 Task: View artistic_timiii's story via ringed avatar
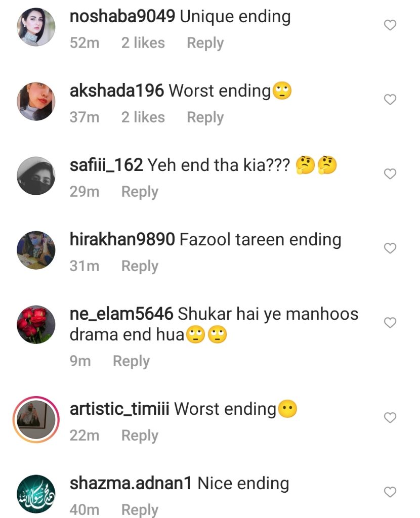(36, 419)
